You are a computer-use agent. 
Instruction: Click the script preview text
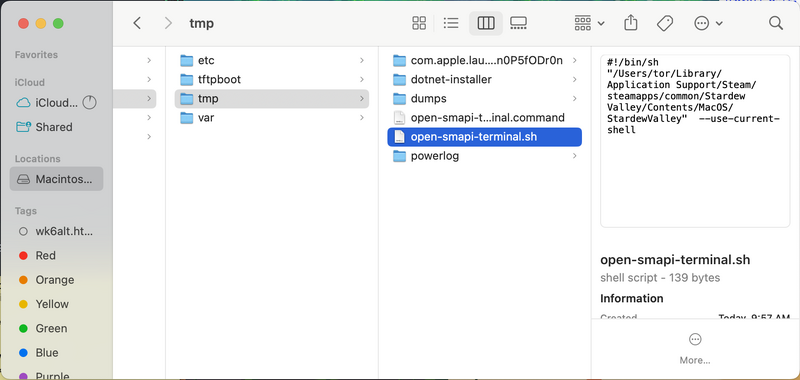693,96
